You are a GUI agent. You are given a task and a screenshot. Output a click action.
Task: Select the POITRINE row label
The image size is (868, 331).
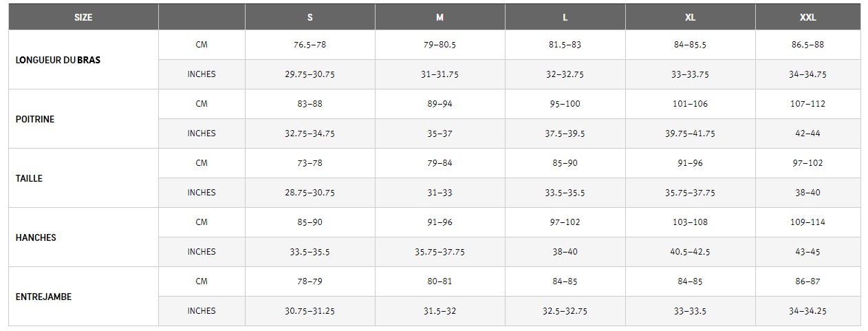point(35,119)
